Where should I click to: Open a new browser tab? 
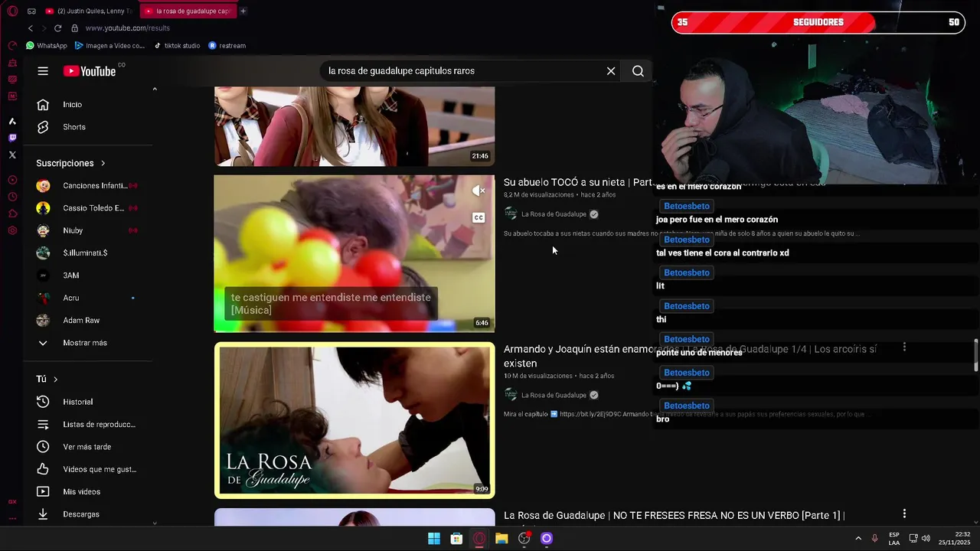pyautogui.click(x=243, y=11)
